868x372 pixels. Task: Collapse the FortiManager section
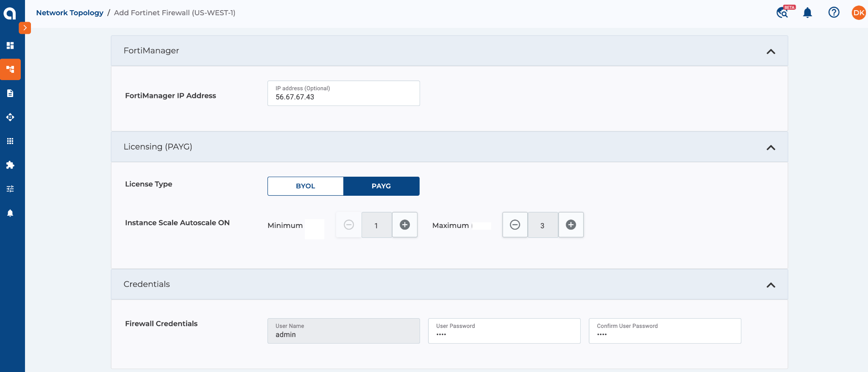[771, 52]
